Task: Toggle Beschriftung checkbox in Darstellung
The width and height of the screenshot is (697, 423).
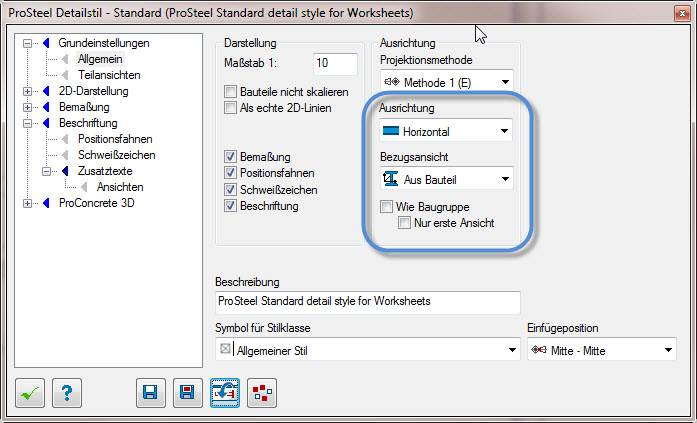Action: point(230,206)
